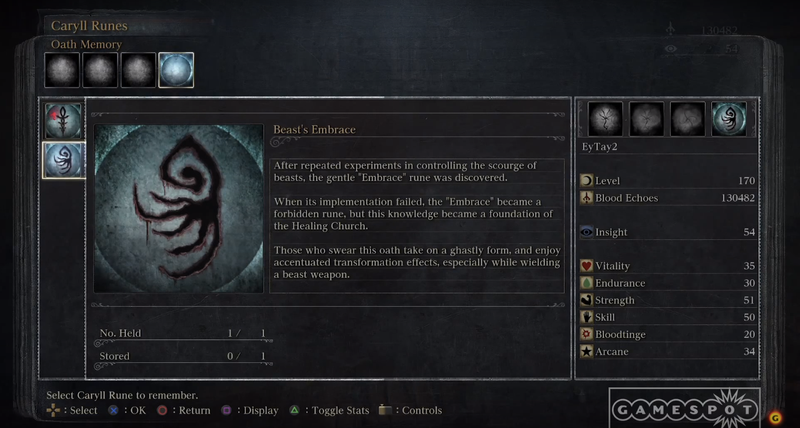Select the Beast's Embrace rune in the list
The image size is (800, 428).
tap(63, 160)
